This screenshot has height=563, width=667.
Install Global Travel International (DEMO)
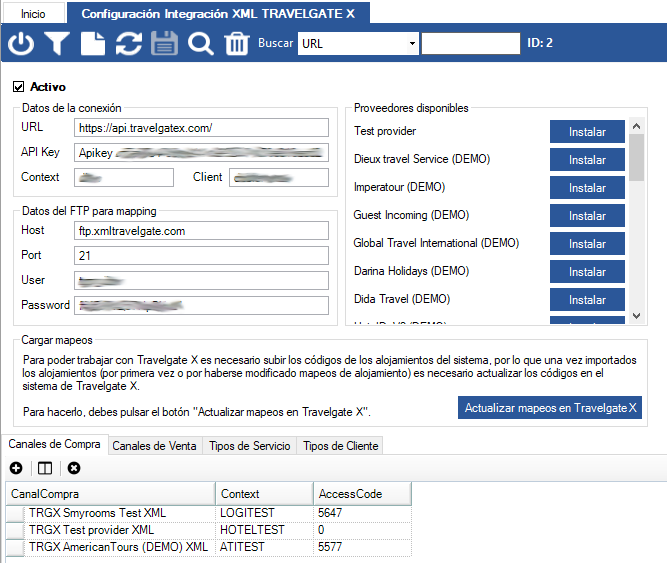tap(587, 244)
